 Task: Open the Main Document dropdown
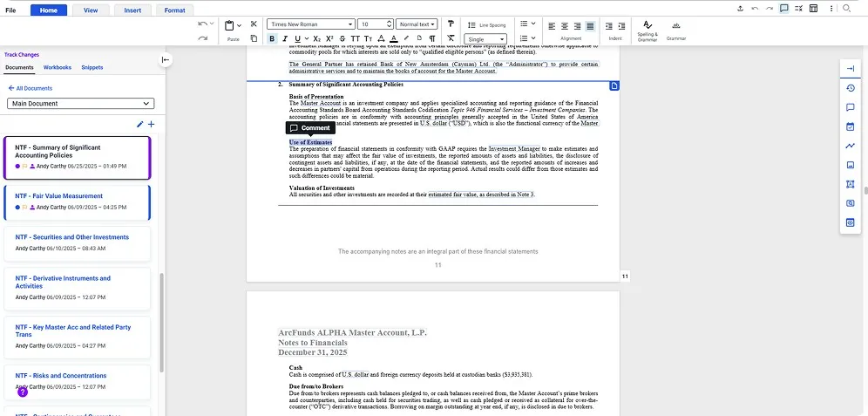(81, 104)
